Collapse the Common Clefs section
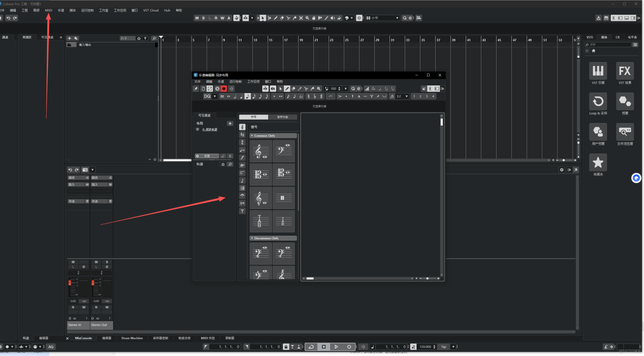Image resolution: width=644 pixels, height=356 pixels. click(x=252, y=136)
